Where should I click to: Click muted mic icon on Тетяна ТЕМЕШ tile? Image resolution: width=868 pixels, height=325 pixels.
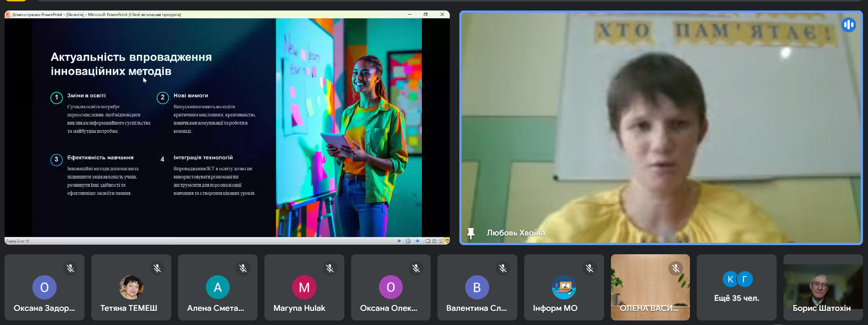coord(157,268)
